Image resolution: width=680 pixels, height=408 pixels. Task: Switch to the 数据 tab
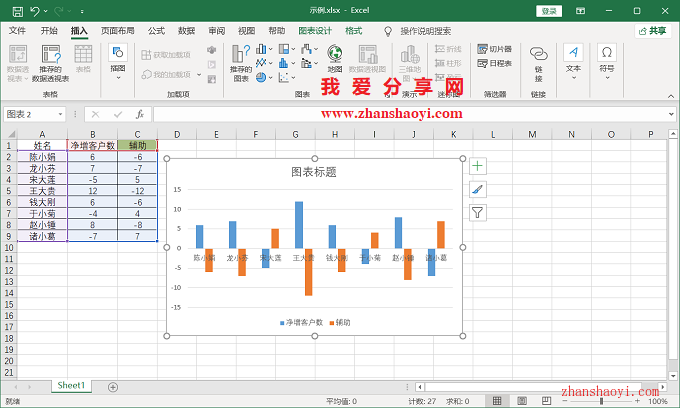tap(186, 31)
